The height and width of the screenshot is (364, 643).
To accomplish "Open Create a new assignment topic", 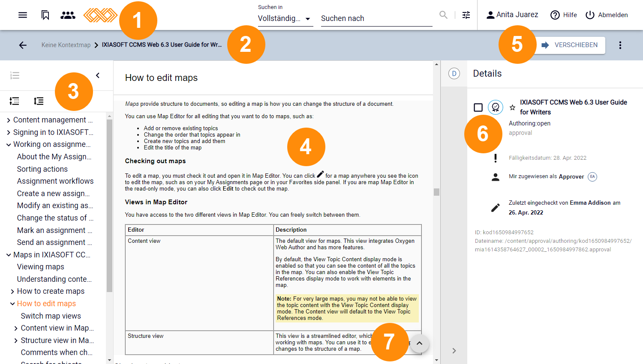I will [54, 194].
